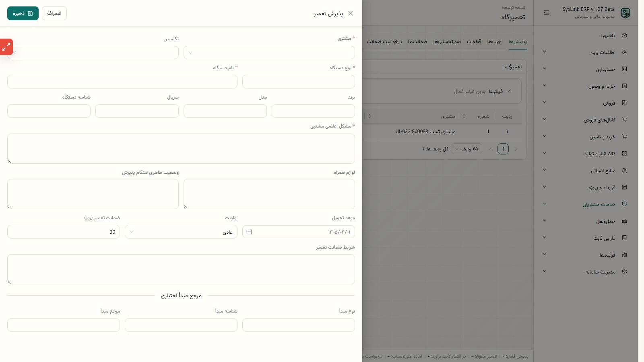Viewport: 644px width, 362px height.
Task: Switch to the صورتحساب‌ها tab
Action: pos(447,41)
